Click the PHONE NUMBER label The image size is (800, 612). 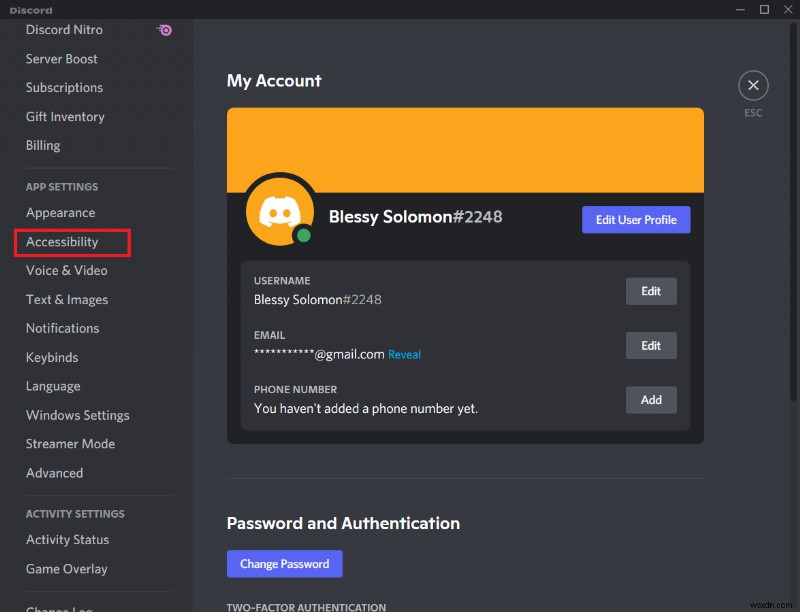coord(295,390)
